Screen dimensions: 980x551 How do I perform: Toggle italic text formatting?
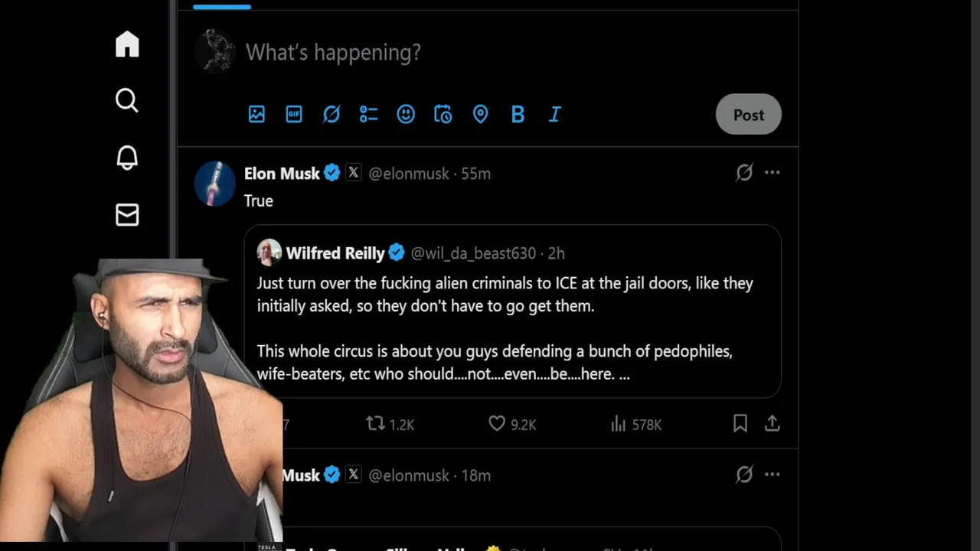click(555, 114)
